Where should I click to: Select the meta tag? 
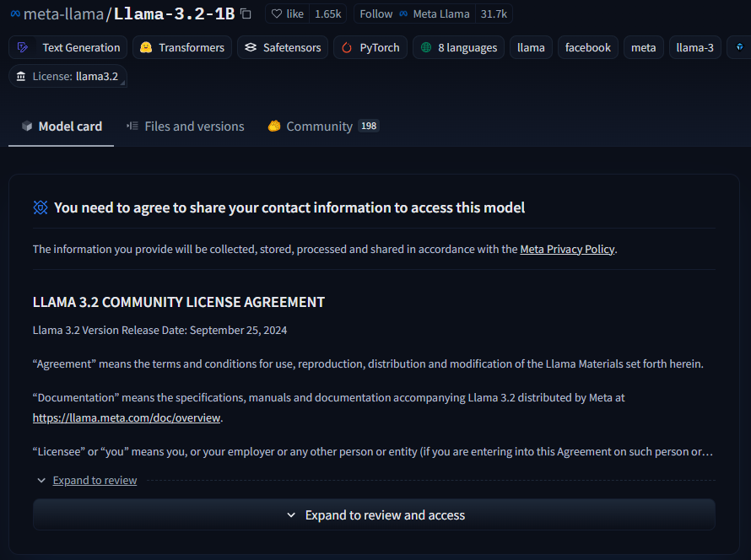coord(643,47)
